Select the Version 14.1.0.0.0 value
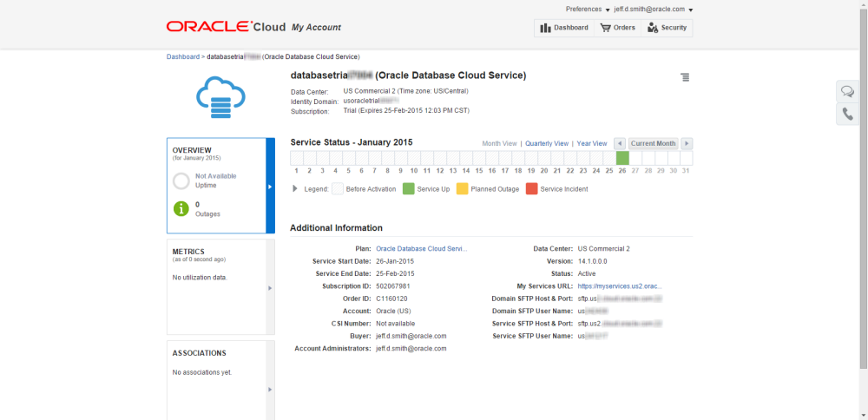 [x=594, y=261]
